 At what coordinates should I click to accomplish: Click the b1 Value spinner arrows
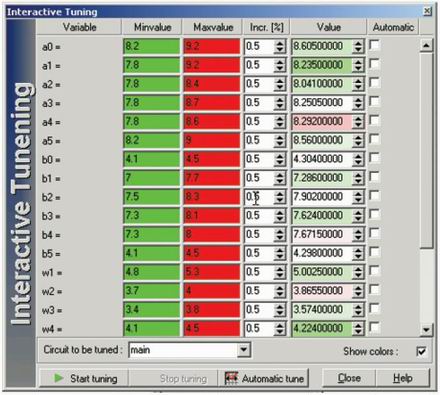[x=358, y=178]
